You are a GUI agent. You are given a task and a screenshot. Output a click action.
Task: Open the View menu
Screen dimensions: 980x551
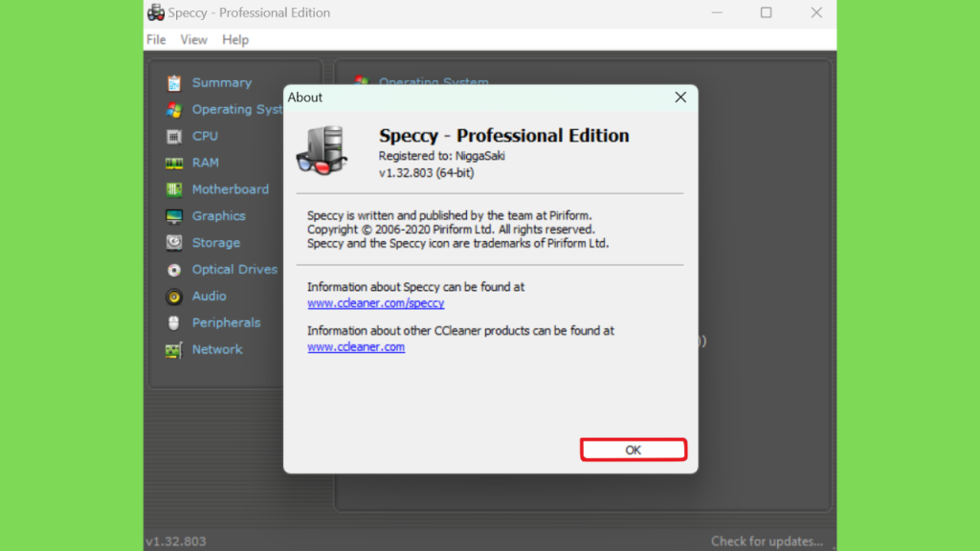(x=193, y=40)
